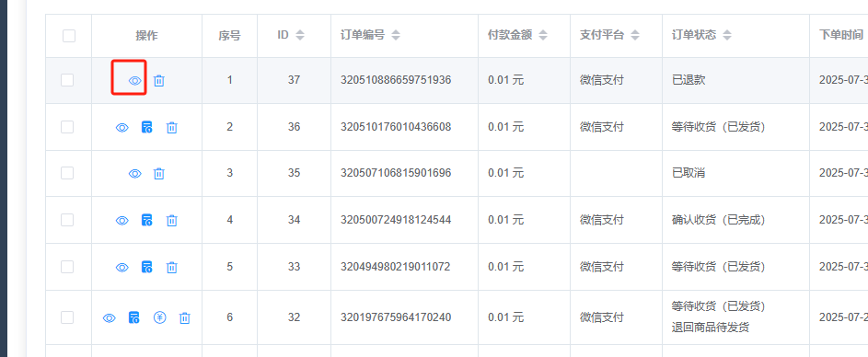868x357 pixels.
Task: Delete order ID 34 via trash icon
Action: (x=172, y=221)
